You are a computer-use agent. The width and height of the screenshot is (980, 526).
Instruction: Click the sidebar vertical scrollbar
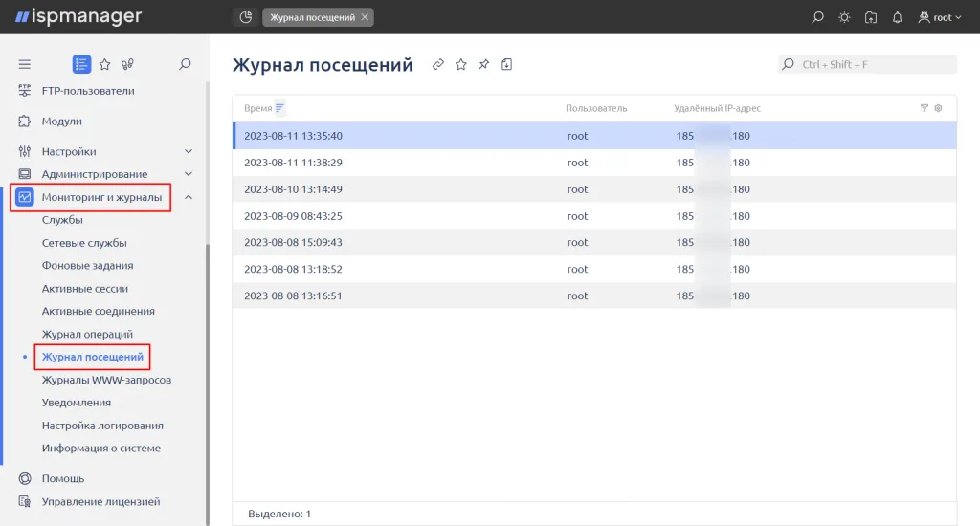click(x=208, y=384)
